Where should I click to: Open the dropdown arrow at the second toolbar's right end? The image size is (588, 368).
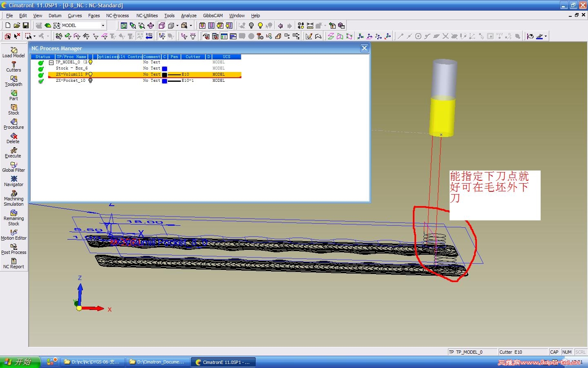[x=546, y=36]
